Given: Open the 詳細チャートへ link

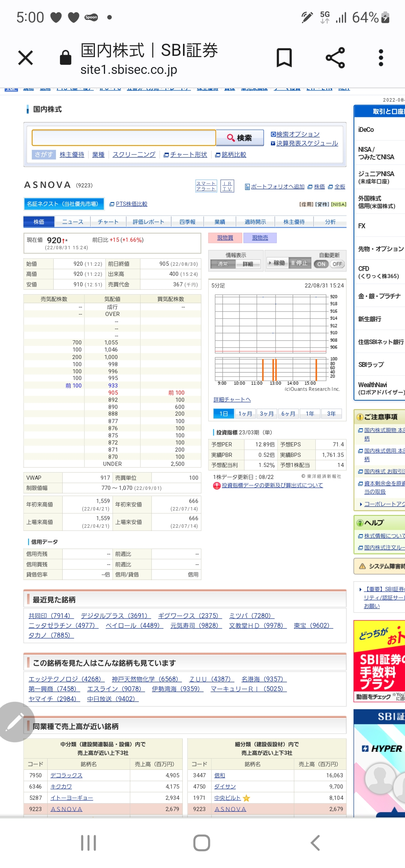Looking at the screenshot, I should click(x=232, y=400).
